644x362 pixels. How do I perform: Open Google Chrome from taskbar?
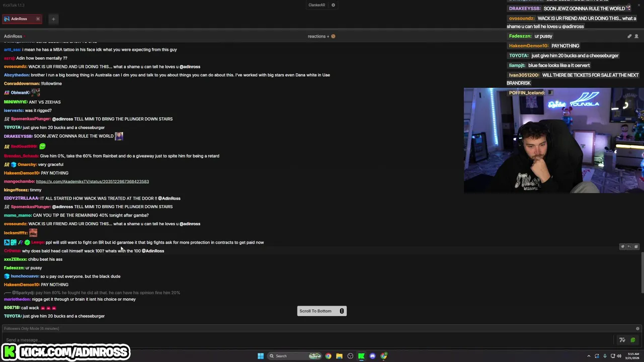tap(328, 356)
